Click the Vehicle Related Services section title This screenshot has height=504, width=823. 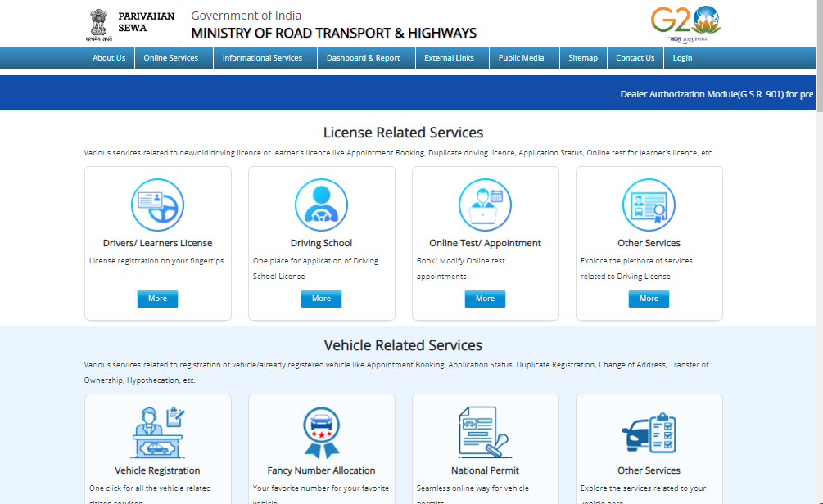pos(403,345)
